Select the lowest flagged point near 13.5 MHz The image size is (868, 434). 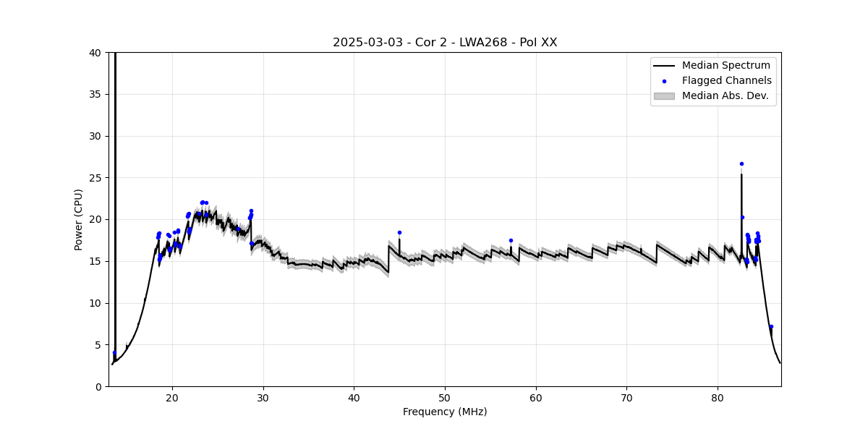click(114, 353)
